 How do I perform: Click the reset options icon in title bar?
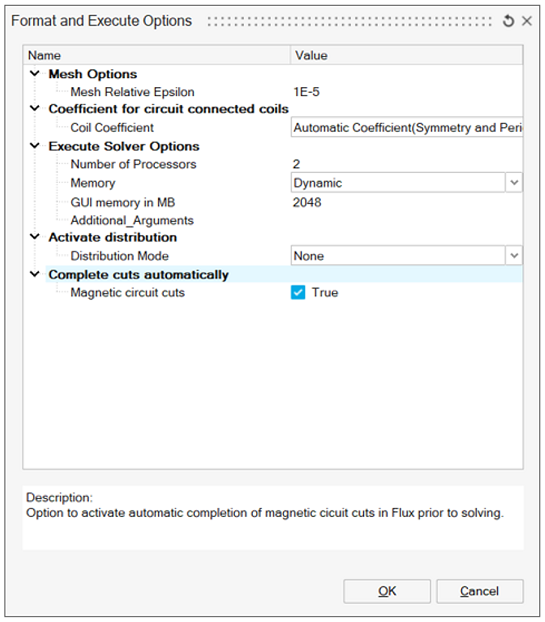[x=508, y=21]
